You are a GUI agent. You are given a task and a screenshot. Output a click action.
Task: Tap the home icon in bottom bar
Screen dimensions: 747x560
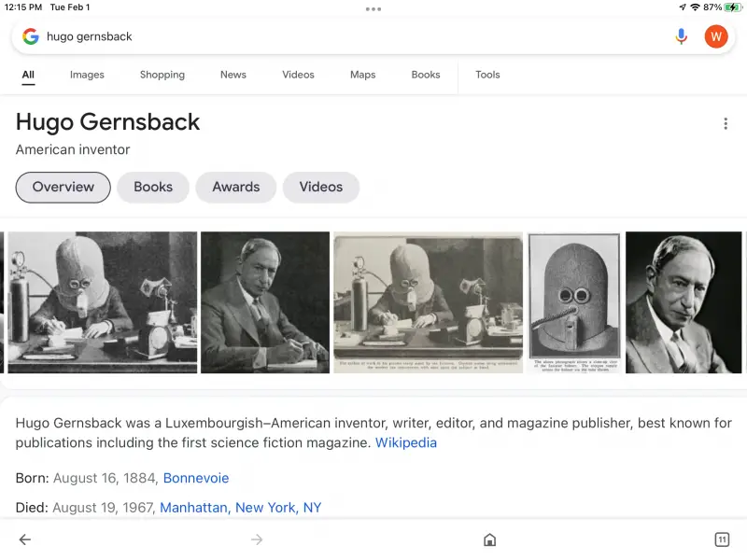pyautogui.click(x=489, y=539)
